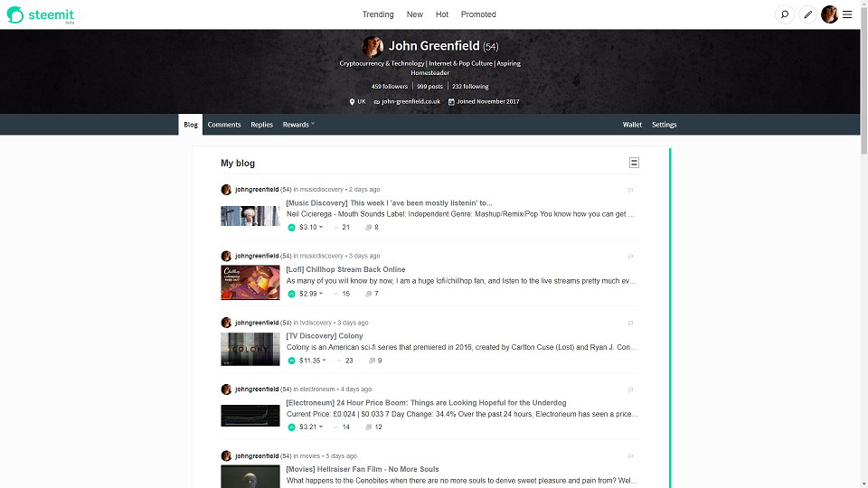Image resolution: width=868 pixels, height=488 pixels.
Task: Open the Music Discovery post title
Action: tap(389, 203)
